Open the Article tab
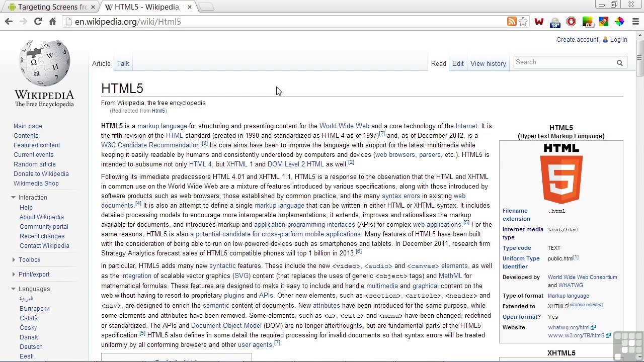644x362 pixels. tap(101, 64)
